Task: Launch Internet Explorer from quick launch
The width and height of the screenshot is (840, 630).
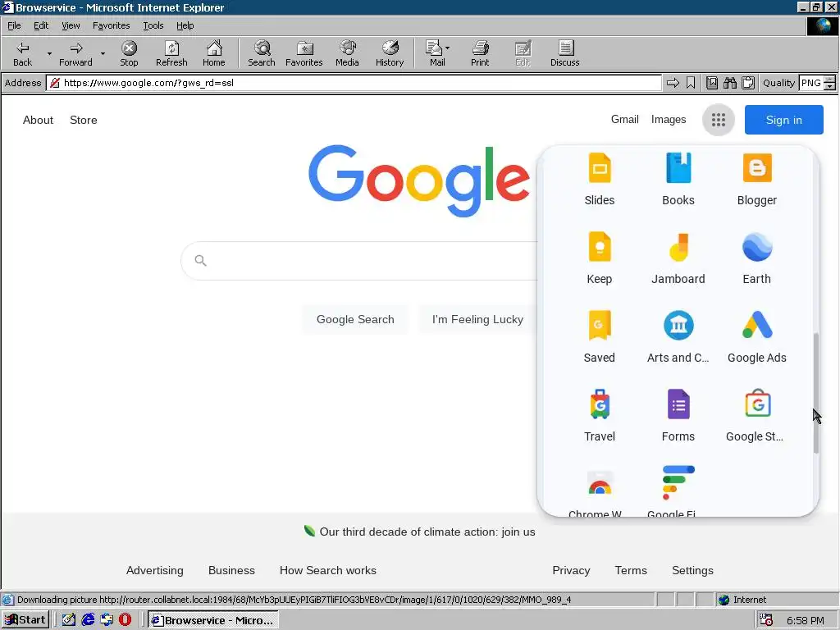Action: coord(88,620)
